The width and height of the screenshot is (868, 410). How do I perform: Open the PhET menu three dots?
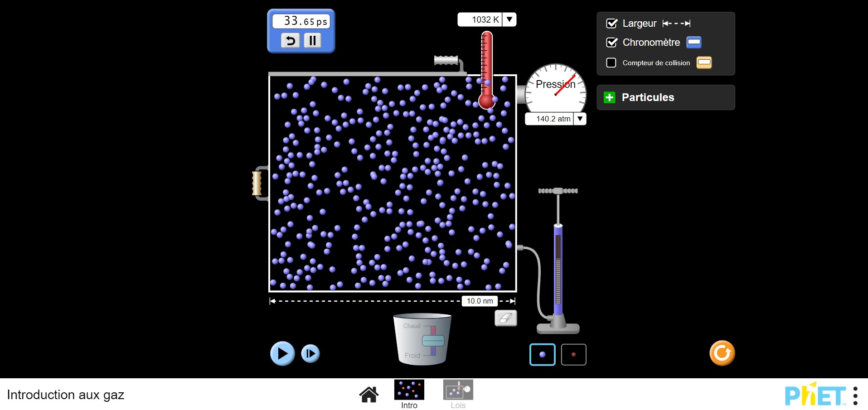pyautogui.click(x=855, y=396)
